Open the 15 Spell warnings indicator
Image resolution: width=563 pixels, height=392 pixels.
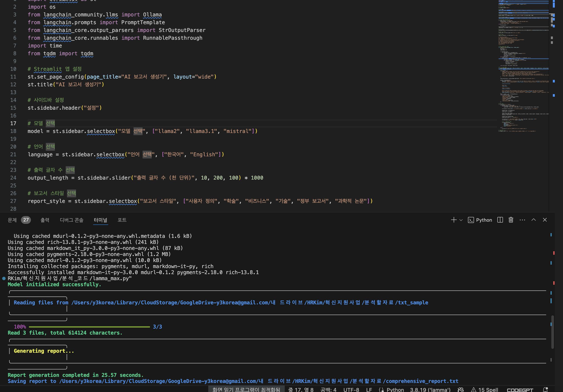click(x=485, y=390)
